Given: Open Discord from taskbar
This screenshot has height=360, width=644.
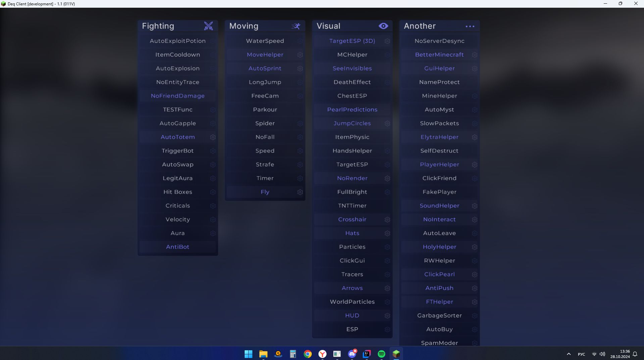Looking at the screenshot, I should point(352,354).
